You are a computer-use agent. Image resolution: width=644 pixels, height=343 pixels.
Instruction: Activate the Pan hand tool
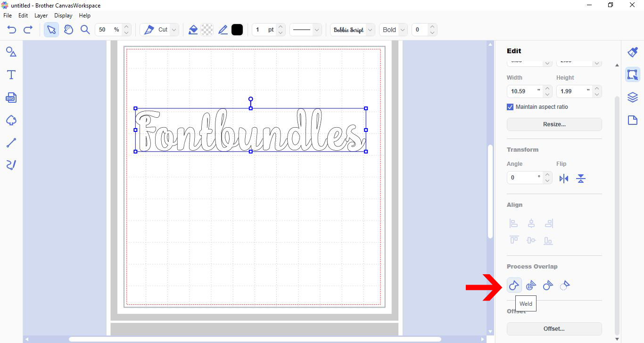69,30
